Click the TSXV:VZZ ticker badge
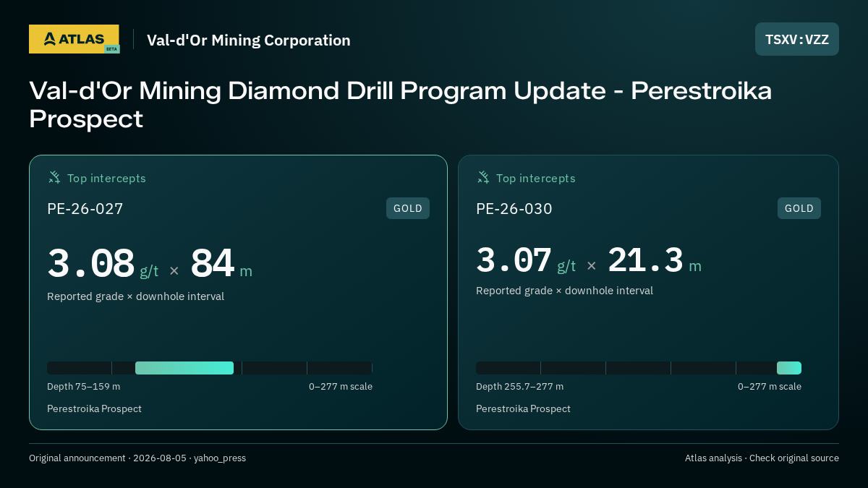Screen dimensions: 868x488 coord(797,39)
